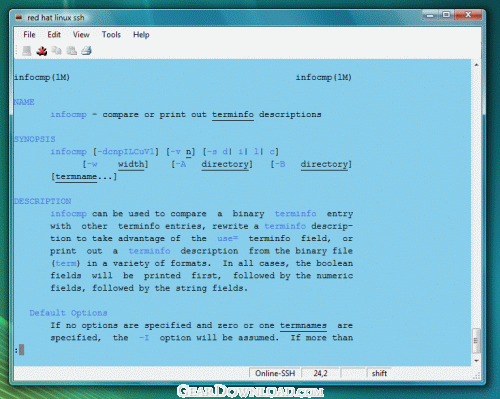Click the connect icon in the toolbar
Image resolution: width=500 pixels, height=399 pixels.
coord(27,51)
